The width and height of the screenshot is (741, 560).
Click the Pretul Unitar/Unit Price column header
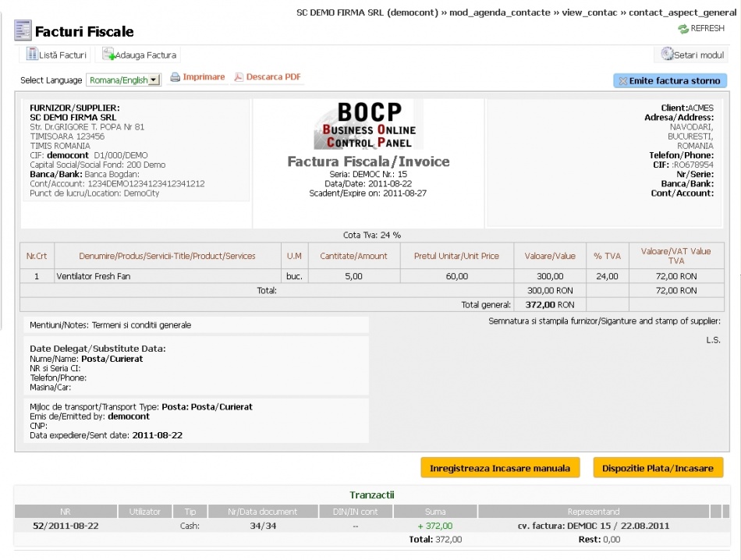pyautogui.click(x=456, y=256)
